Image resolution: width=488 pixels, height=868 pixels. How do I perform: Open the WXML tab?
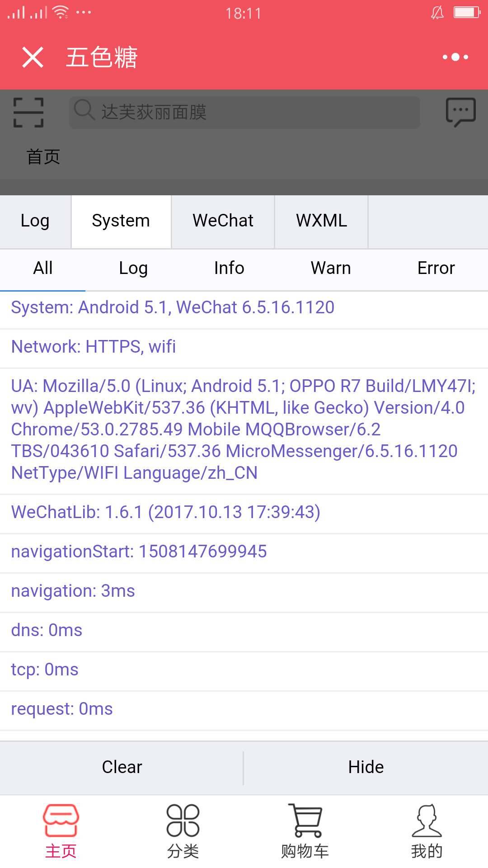[x=321, y=221]
